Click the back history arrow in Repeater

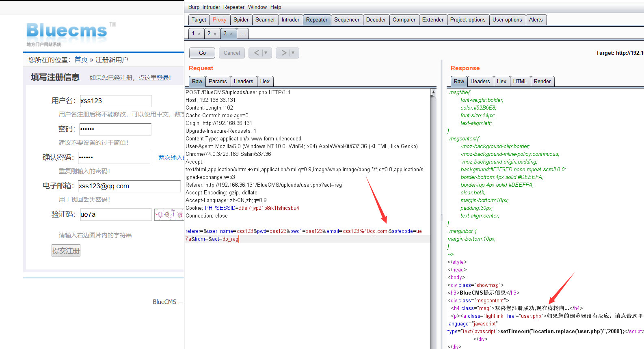256,53
